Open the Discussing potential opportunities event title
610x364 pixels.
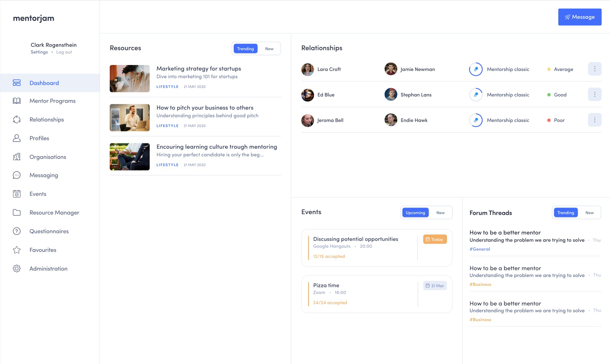click(356, 239)
